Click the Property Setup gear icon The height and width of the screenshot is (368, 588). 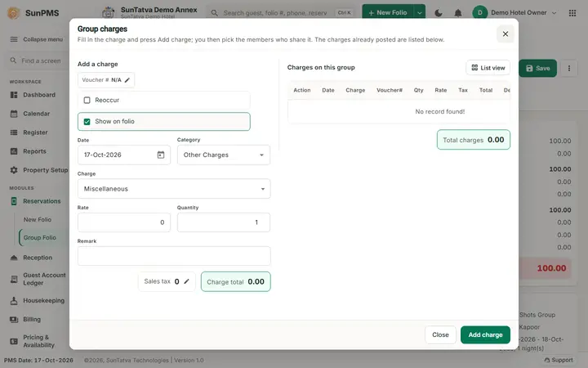(x=14, y=170)
